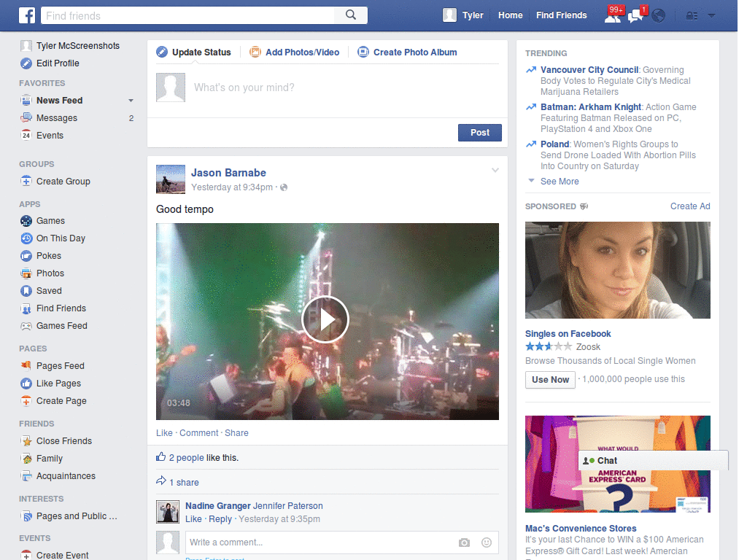
Task: Click the News Feed sidebar icon
Action: tap(26, 101)
